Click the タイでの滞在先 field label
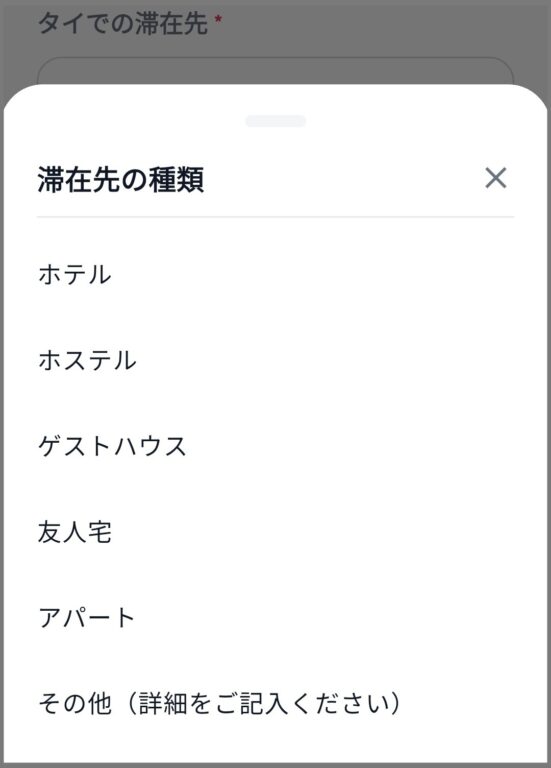 [123, 23]
